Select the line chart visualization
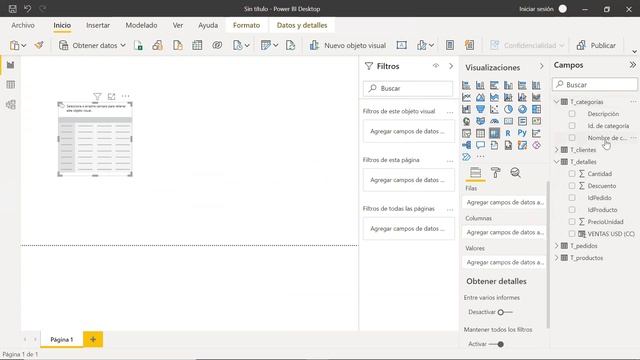640x360 pixels. coord(467,97)
